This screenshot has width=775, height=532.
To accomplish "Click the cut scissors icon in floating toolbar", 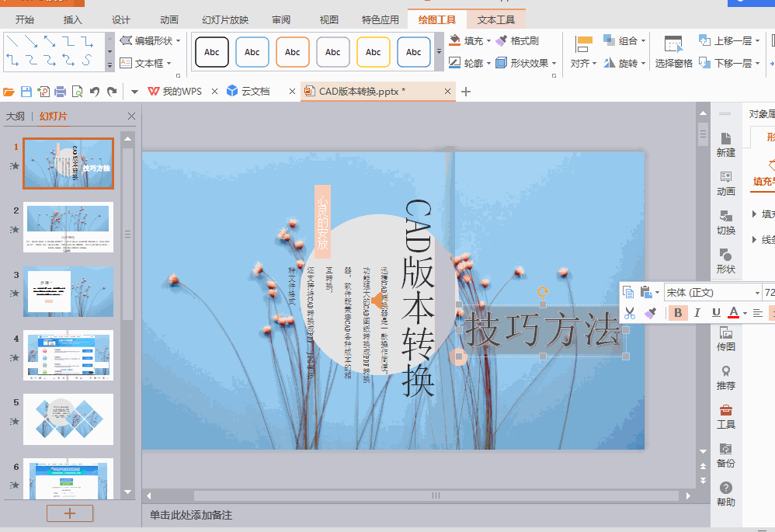I will (x=629, y=312).
